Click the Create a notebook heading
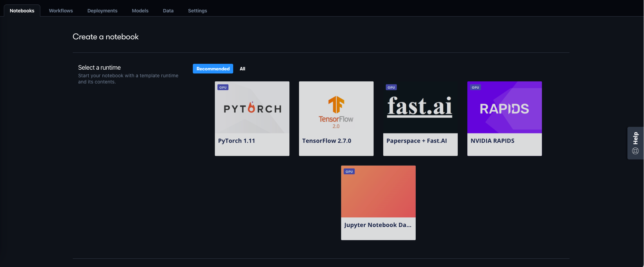644x267 pixels. click(x=106, y=37)
